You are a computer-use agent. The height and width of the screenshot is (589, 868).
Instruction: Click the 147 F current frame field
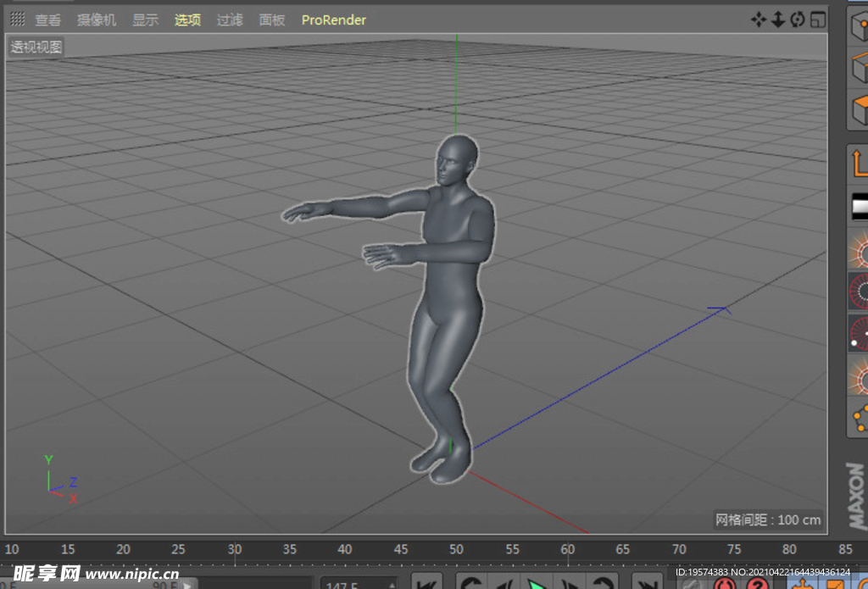(359, 583)
